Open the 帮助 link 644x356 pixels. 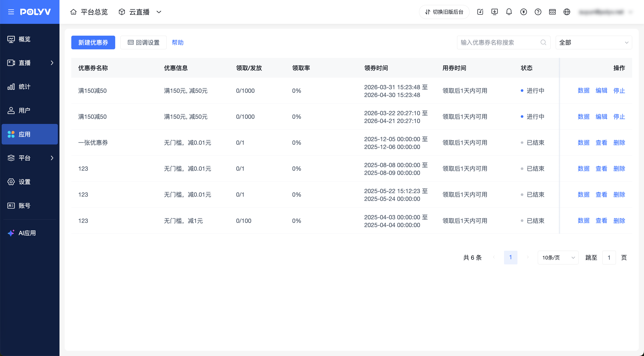[178, 42]
